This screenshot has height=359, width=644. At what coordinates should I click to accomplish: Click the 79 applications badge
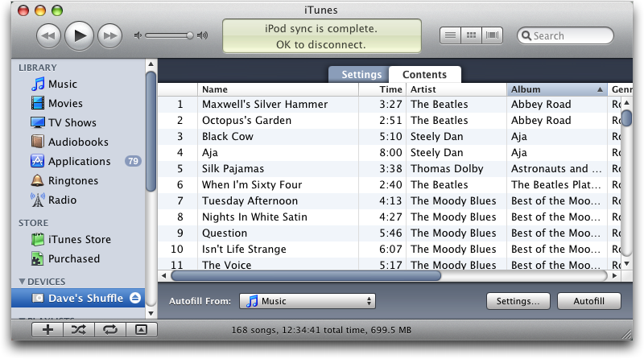click(133, 162)
